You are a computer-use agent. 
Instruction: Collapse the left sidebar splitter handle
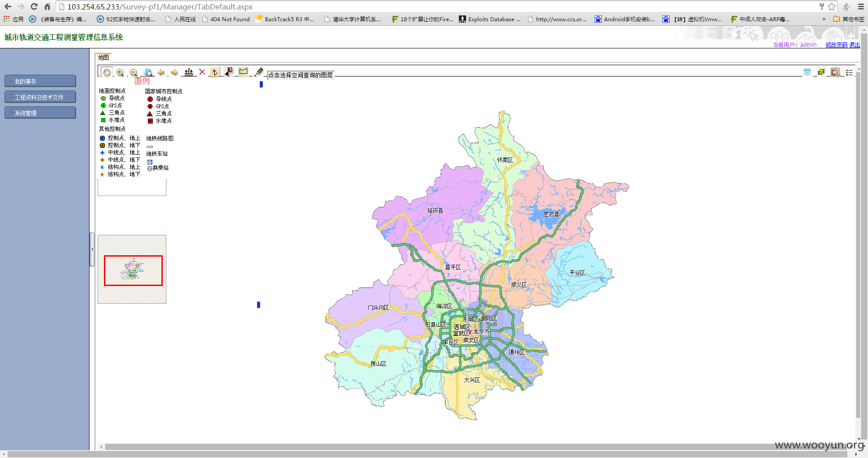(x=92, y=249)
